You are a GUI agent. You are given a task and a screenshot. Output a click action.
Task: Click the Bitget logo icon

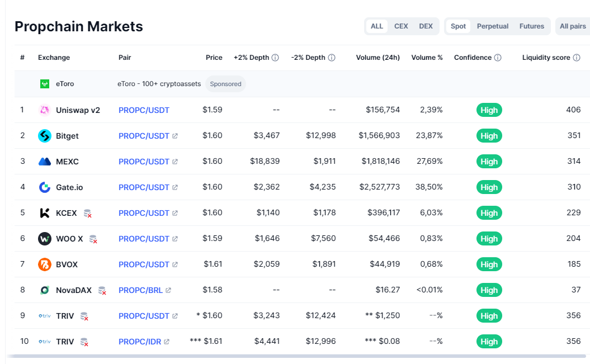[44, 136]
